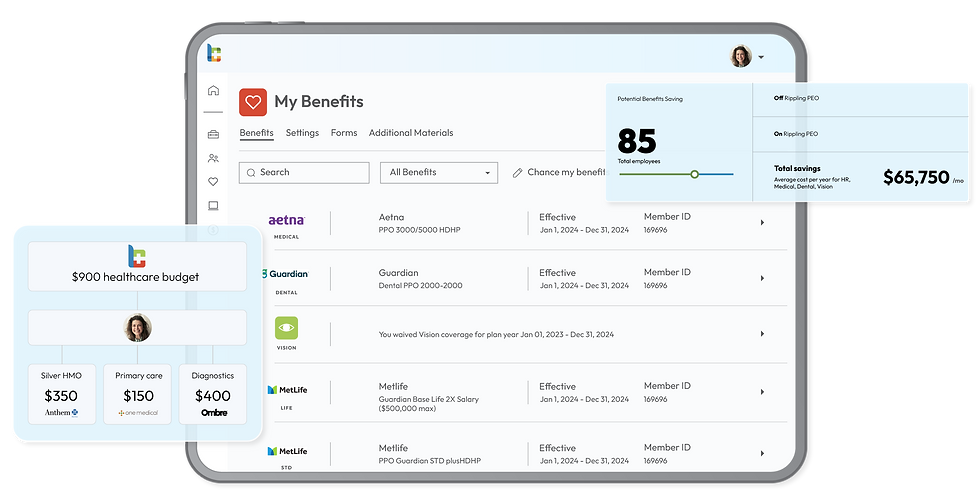This screenshot has width=980, height=501.
Task: Expand the Metlife Guardian Base Life row arrow
Action: 762,392
